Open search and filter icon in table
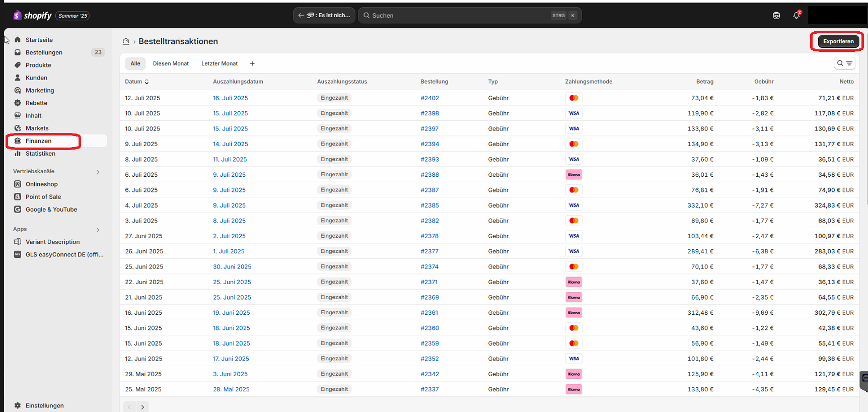The width and height of the screenshot is (868, 412). pos(844,63)
